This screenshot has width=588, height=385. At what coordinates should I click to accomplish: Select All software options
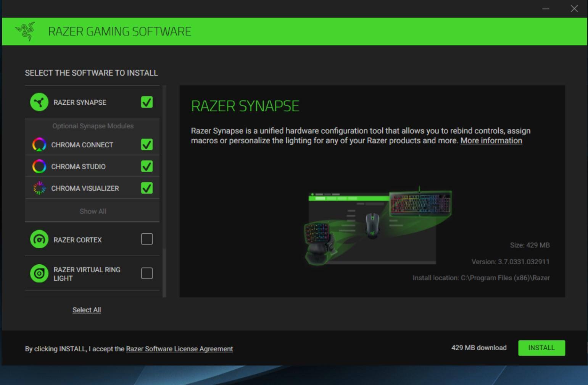(x=86, y=310)
